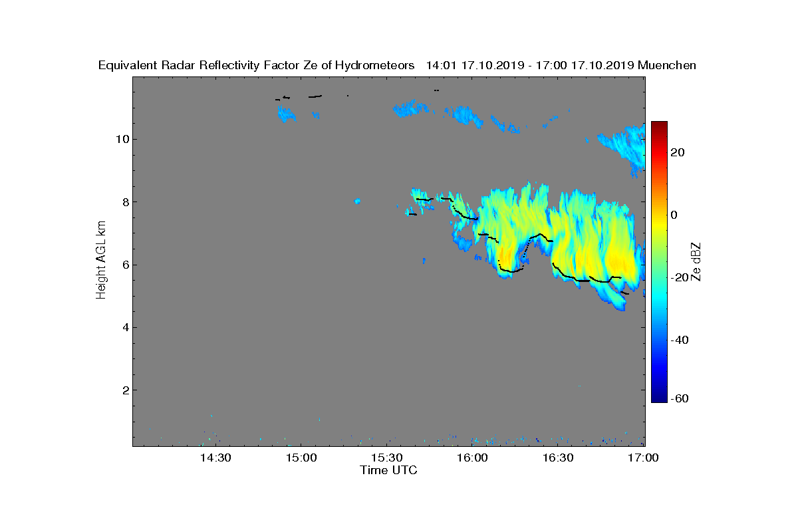Click the 16:30 time tick label
This screenshot has height=532, width=798.
[x=559, y=458]
